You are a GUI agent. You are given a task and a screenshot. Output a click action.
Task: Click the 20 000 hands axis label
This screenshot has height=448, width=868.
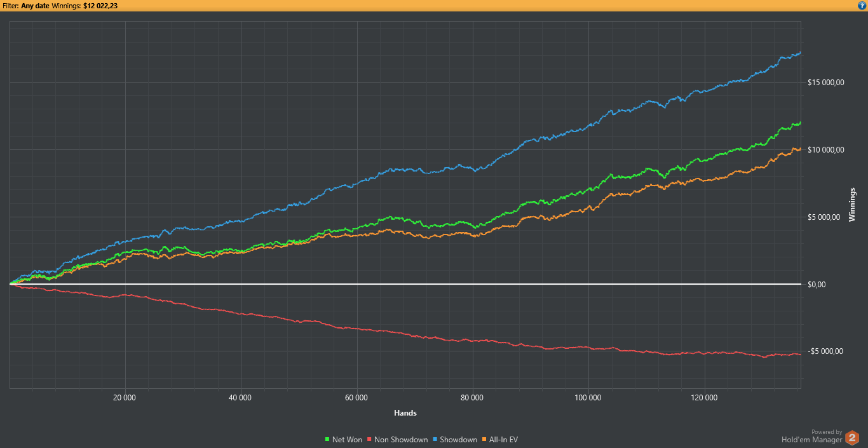pyautogui.click(x=125, y=398)
